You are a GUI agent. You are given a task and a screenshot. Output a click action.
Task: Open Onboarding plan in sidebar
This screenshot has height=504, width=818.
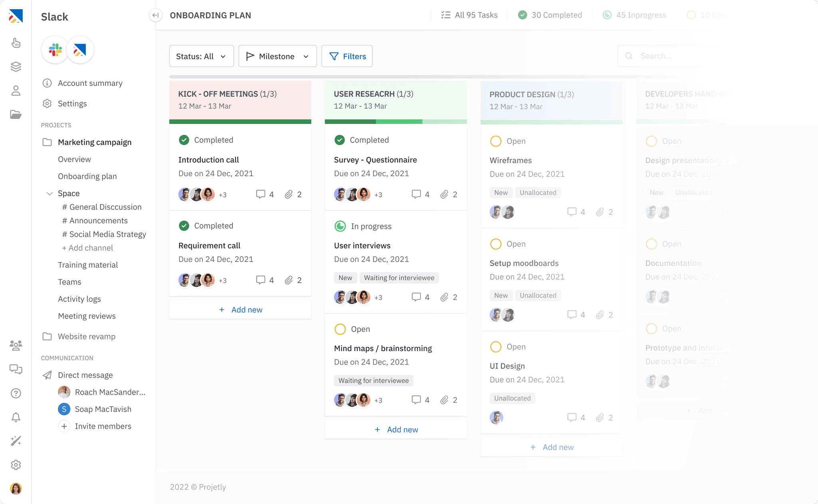[x=87, y=176]
